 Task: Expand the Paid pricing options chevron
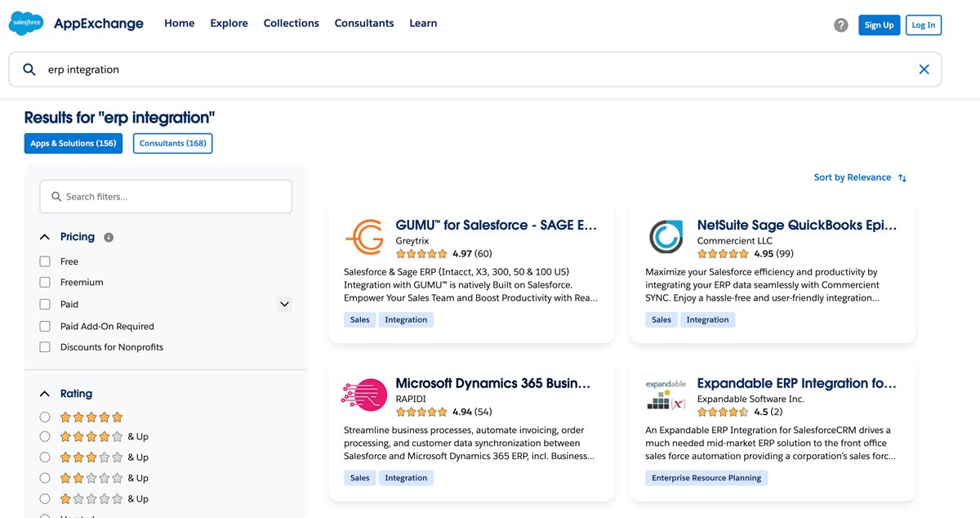tap(284, 304)
